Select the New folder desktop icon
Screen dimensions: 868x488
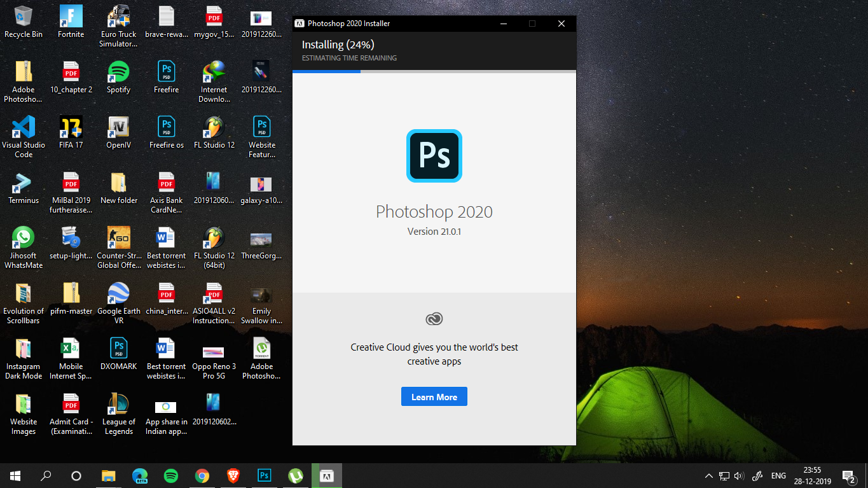coord(118,188)
